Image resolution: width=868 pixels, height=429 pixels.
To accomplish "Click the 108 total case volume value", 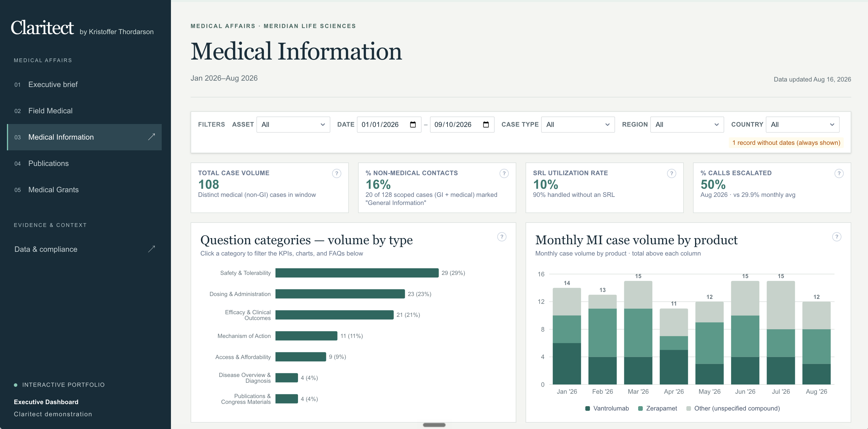I will [208, 184].
